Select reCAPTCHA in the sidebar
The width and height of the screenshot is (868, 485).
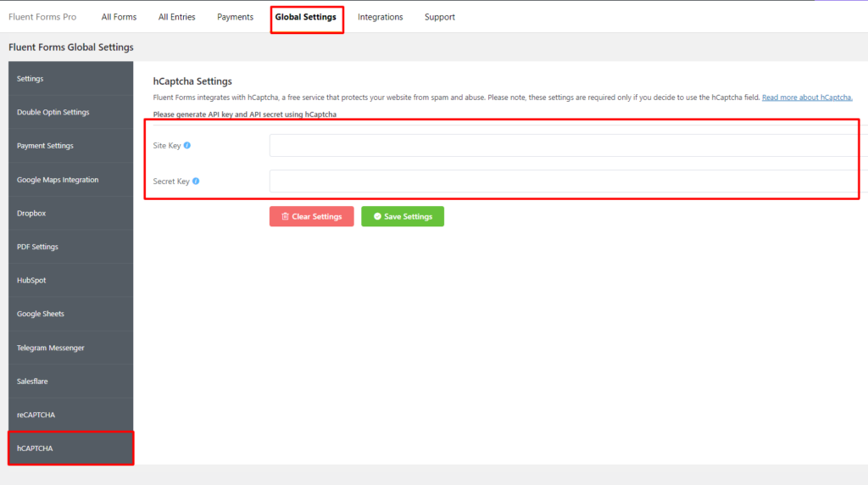click(x=71, y=415)
